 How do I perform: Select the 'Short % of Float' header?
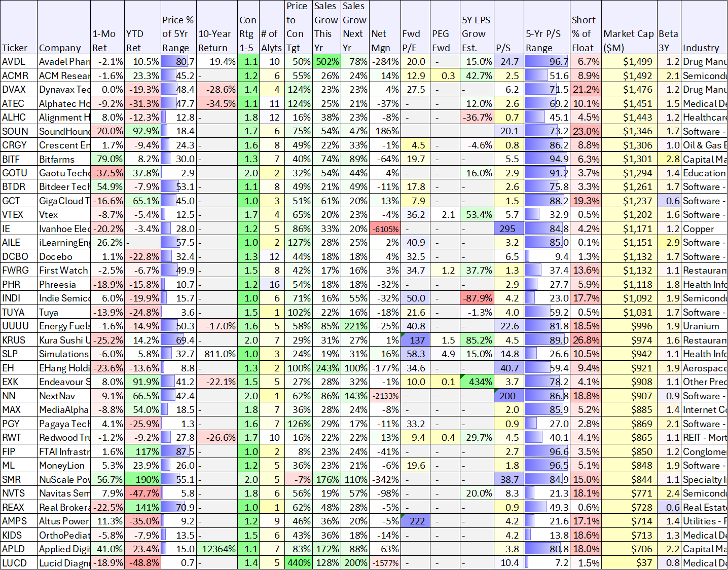point(586,27)
